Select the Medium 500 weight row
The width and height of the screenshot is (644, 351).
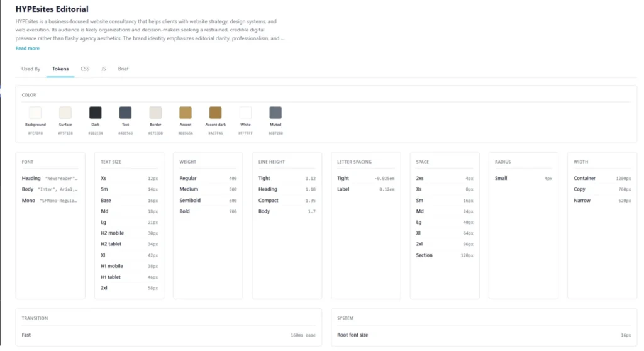point(208,189)
